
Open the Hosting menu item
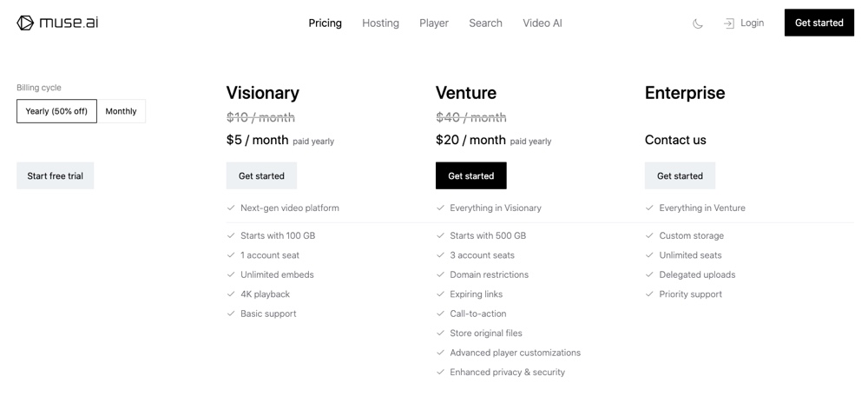point(380,23)
